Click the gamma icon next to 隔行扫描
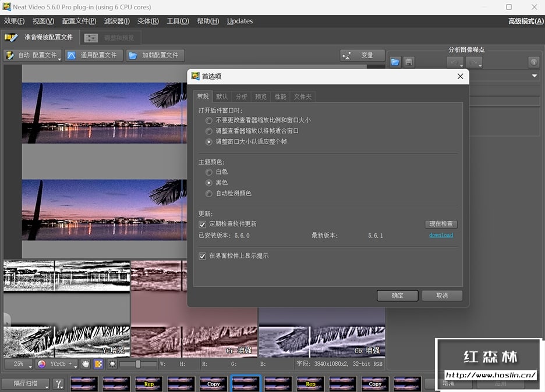545x392 pixels. point(59,384)
